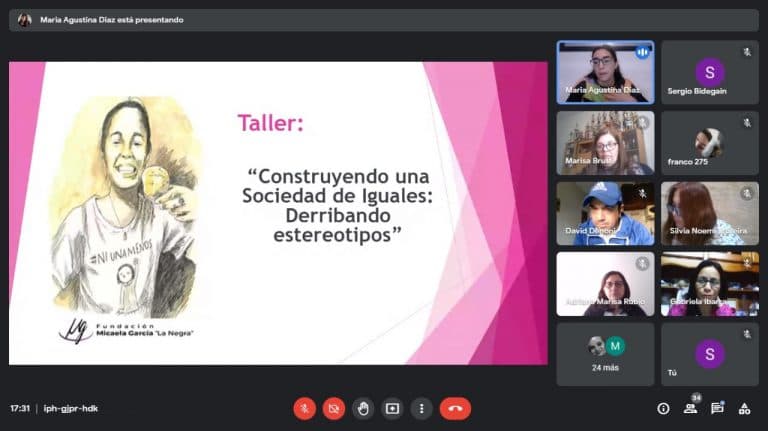768x431 pixels.
Task: Click the 17:31 clock text
Action: coord(20,408)
